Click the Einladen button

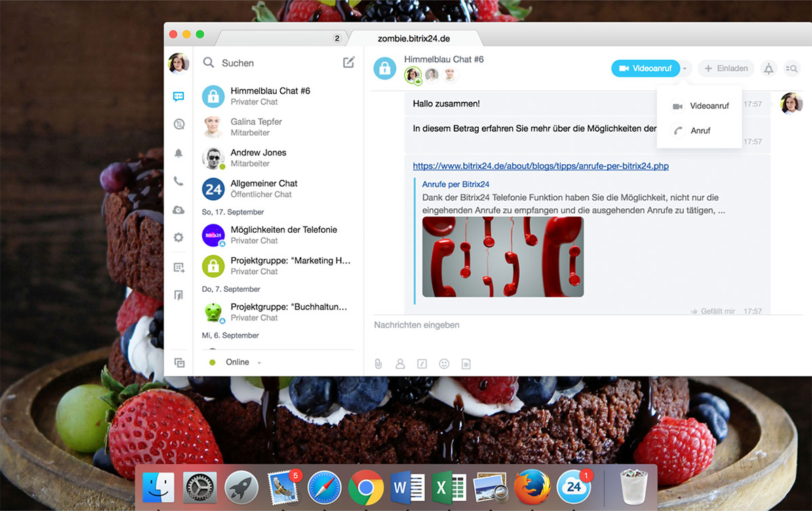pyautogui.click(x=726, y=69)
